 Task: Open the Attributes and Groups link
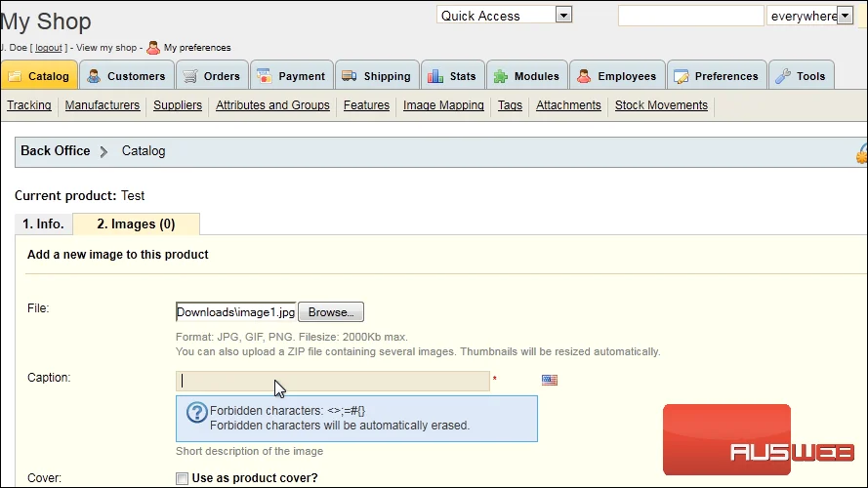tap(272, 105)
